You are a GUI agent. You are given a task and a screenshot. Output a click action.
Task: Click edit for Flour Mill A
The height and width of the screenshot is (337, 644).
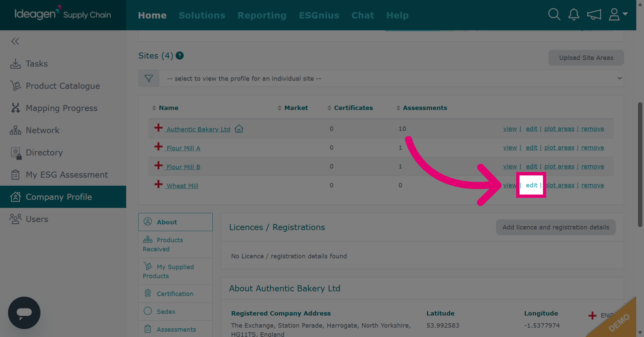coord(531,148)
